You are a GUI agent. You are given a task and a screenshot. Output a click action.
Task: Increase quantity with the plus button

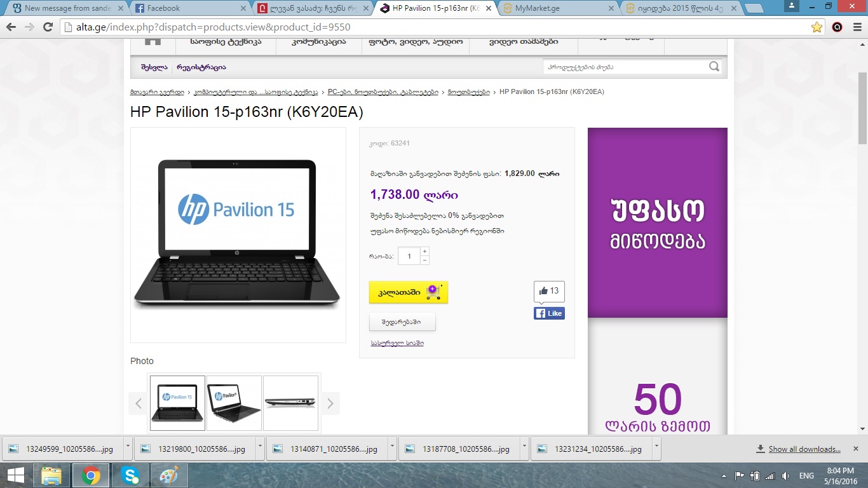pos(425,252)
